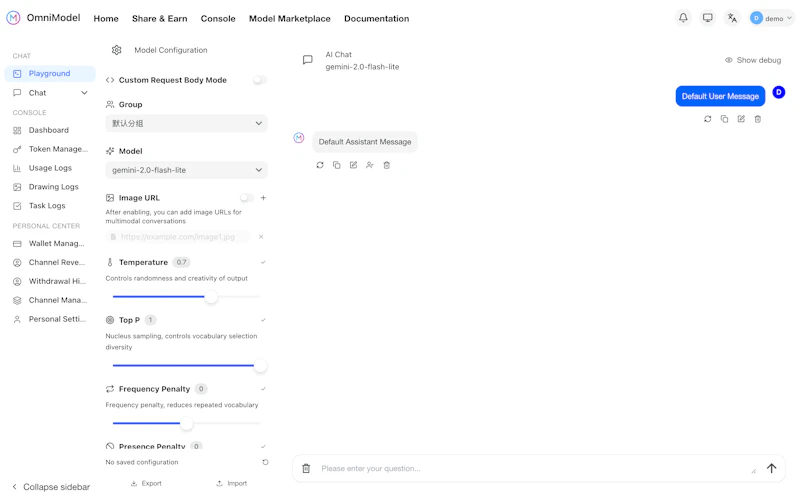Viewport: 800px width, 500px height.
Task: Edit the Default User Message
Action: 741,119
